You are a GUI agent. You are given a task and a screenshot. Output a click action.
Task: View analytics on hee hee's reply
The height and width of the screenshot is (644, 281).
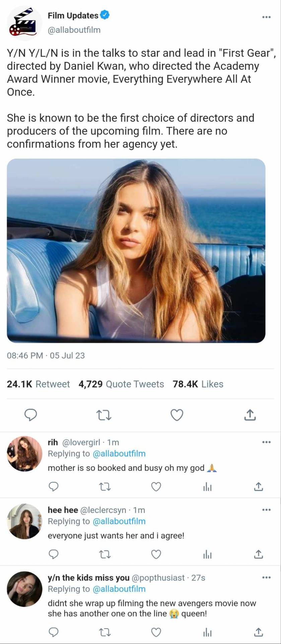(207, 554)
